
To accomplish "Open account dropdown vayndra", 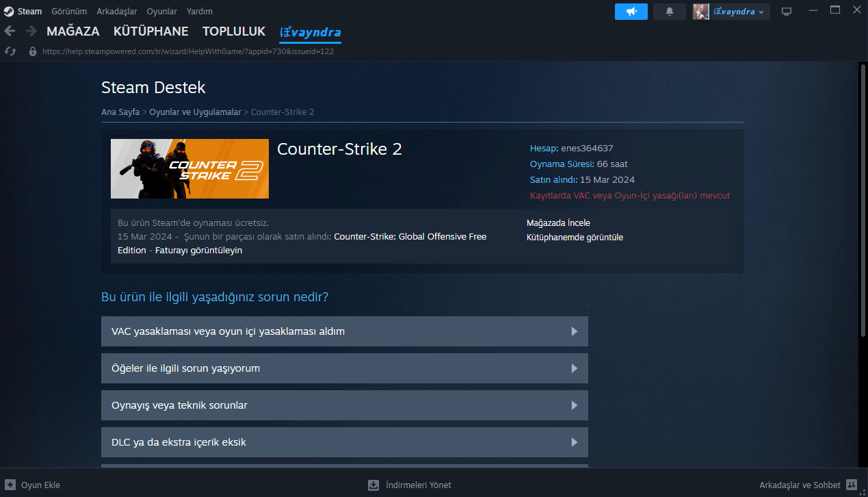I will pyautogui.click(x=739, y=12).
